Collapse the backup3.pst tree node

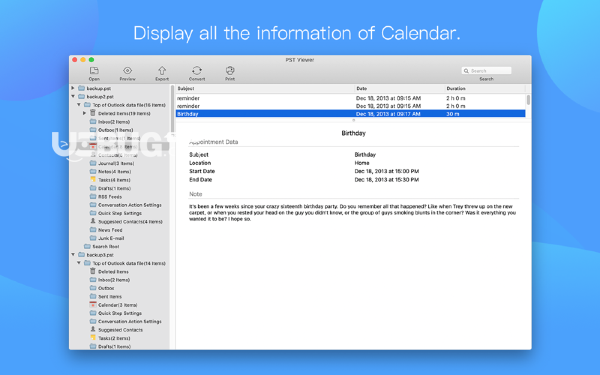[x=73, y=254]
